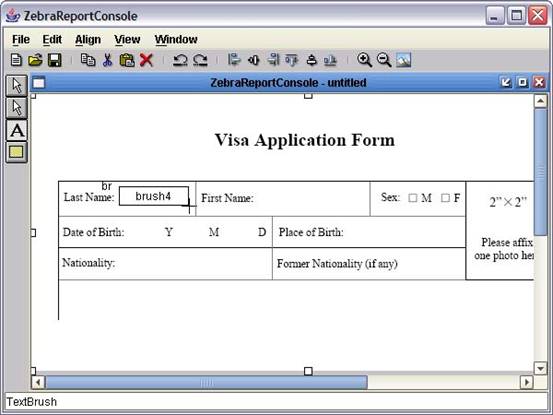553x415 pixels.
Task: Undo the last action
Action: point(180,60)
